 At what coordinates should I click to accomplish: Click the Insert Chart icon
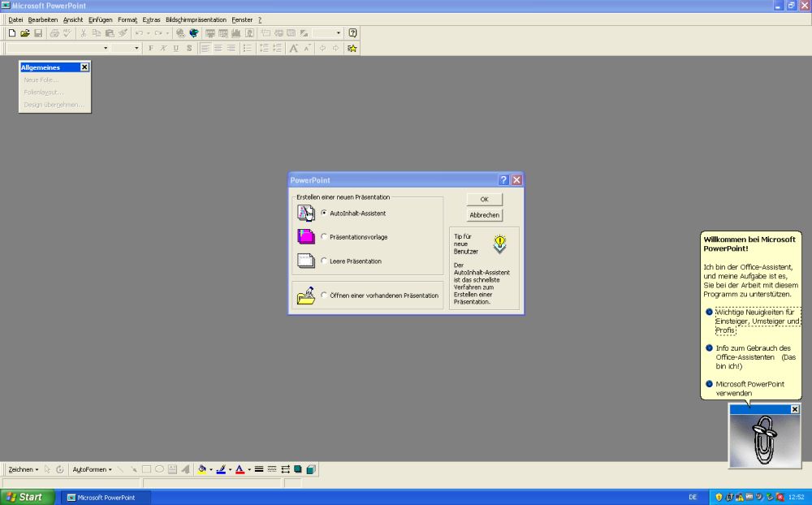point(236,33)
